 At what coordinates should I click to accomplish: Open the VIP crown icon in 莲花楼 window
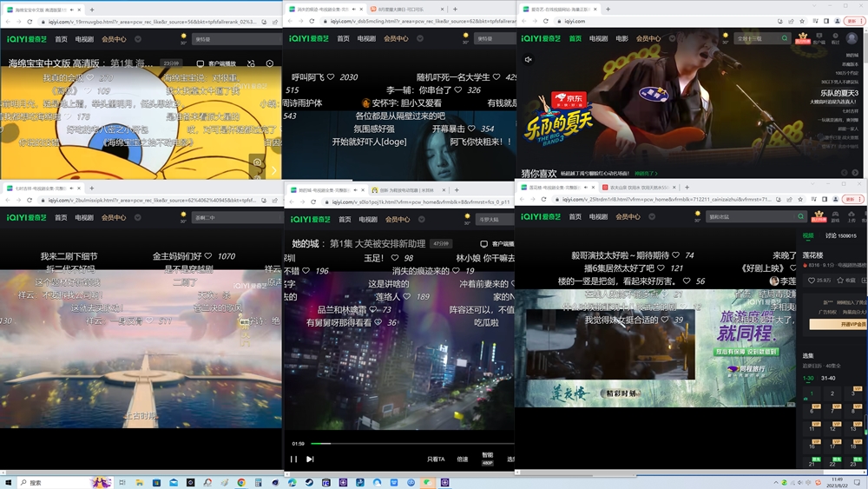tap(819, 215)
